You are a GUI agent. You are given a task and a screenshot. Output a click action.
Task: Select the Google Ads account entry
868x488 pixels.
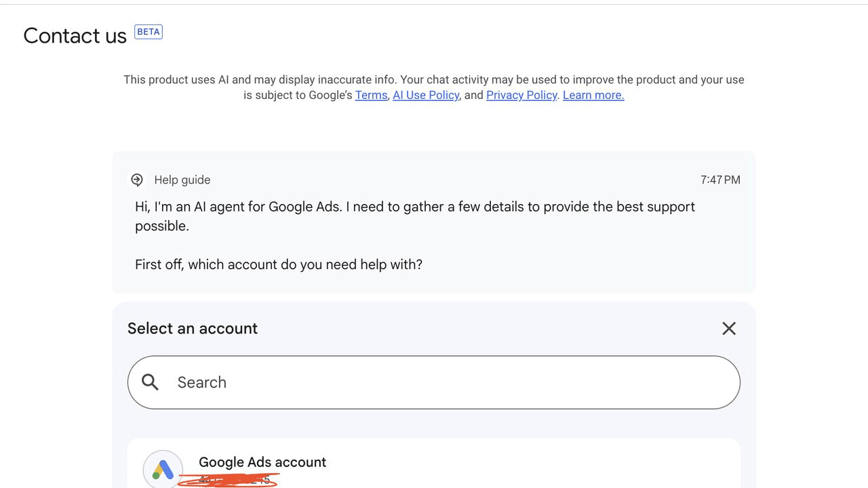point(434,464)
